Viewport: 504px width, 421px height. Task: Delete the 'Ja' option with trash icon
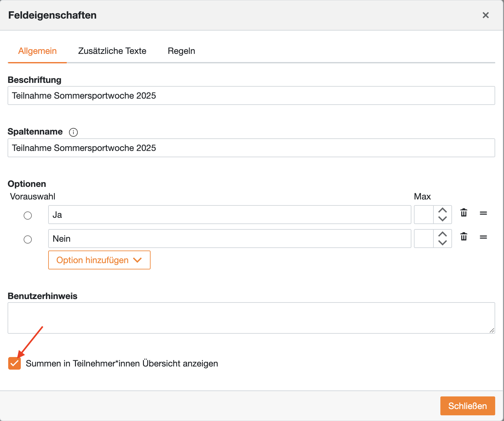pyautogui.click(x=464, y=213)
